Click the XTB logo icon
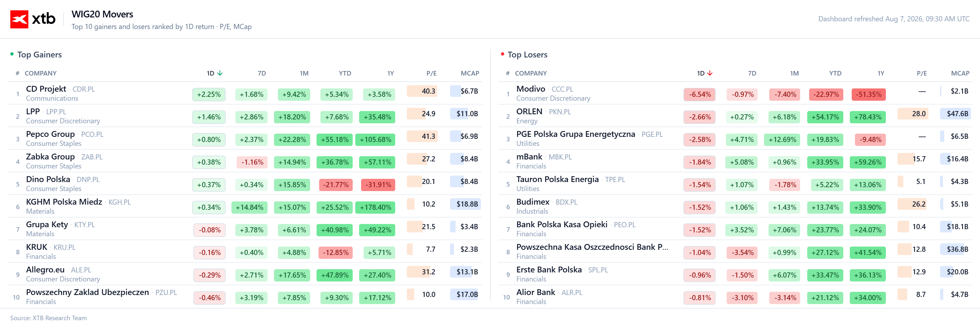The width and height of the screenshot is (980, 326). coord(19,19)
